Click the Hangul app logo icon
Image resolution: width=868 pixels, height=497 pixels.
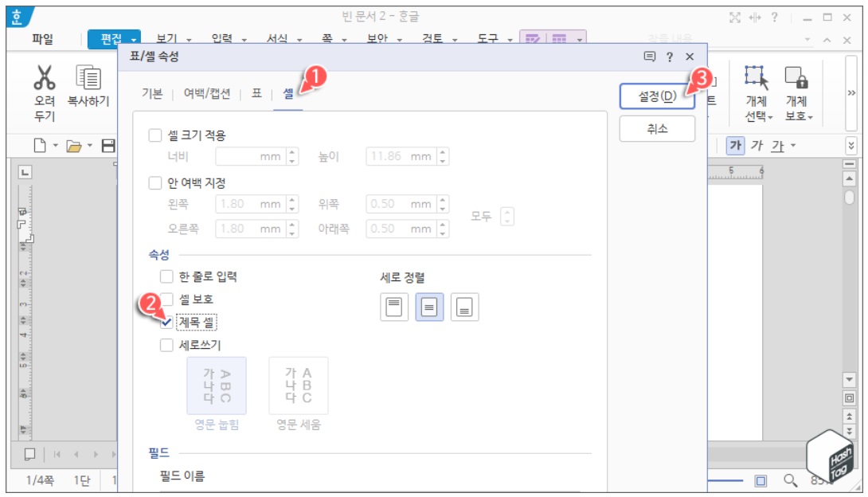click(x=18, y=17)
